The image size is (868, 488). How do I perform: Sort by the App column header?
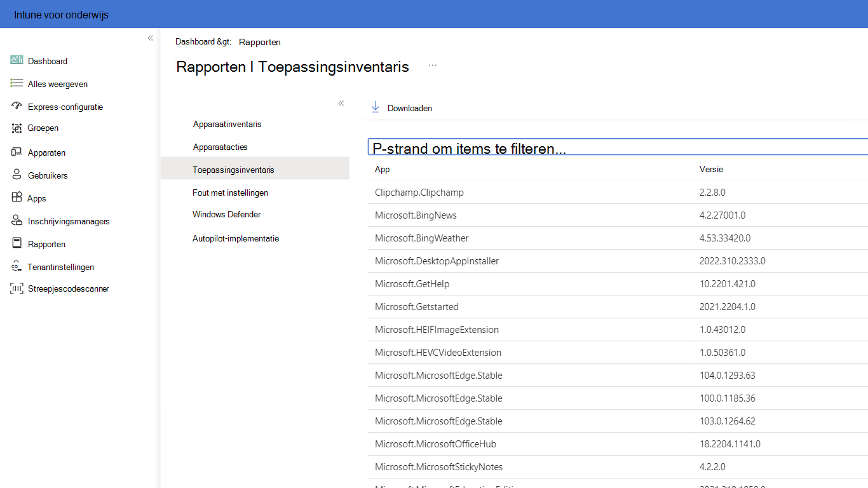383,169
